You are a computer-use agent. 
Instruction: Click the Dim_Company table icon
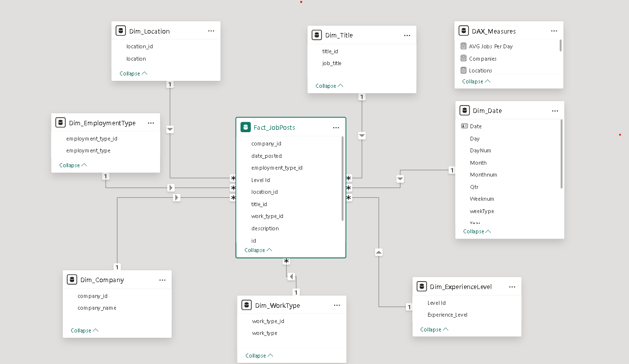72,280
